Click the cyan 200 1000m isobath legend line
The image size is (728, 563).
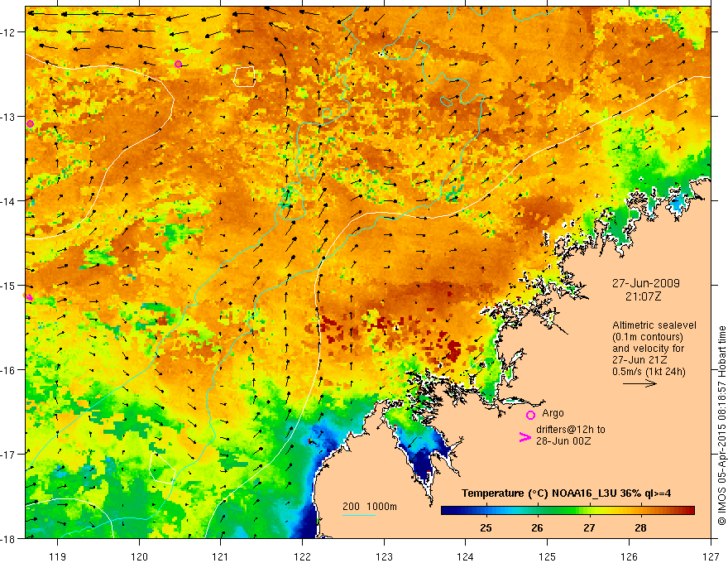(x=358, y=515)
